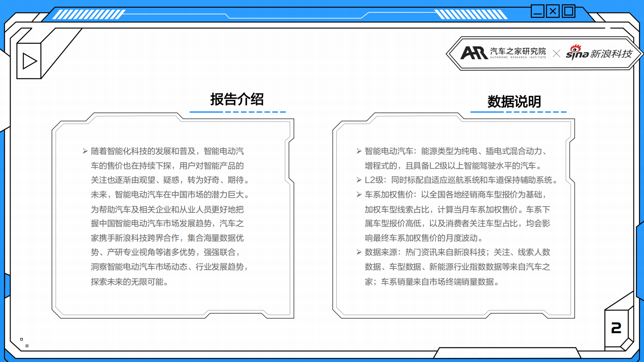The height and width of the screenshot is (362, 644).
Task: Click the arrow bullet before 车系加权售价
Action: pos(359,195)
